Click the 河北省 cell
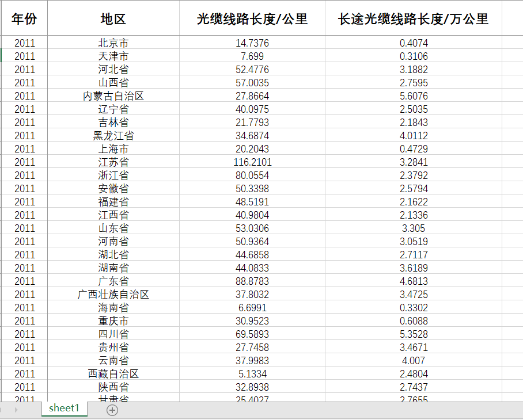Viewport: 523px width, 420px height. [113, 69]
